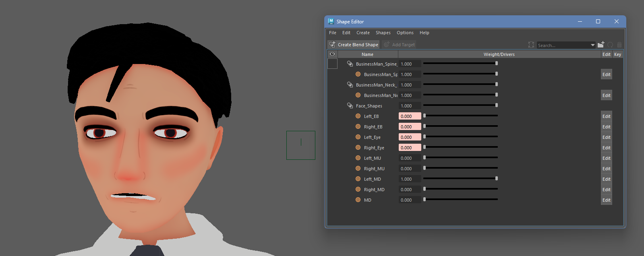Click the target icon beside MD
Viewport: 644px width, 256px height.
[358, 200]
